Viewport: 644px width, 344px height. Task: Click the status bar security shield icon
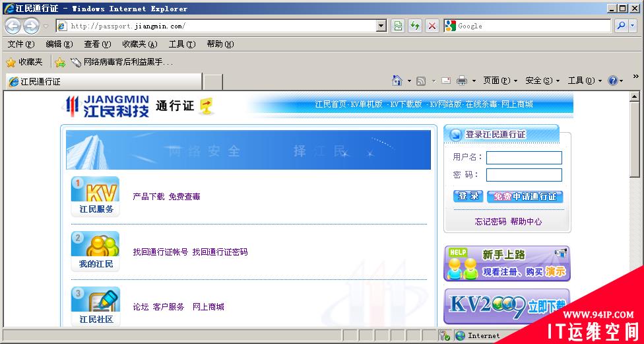[444, 336]
